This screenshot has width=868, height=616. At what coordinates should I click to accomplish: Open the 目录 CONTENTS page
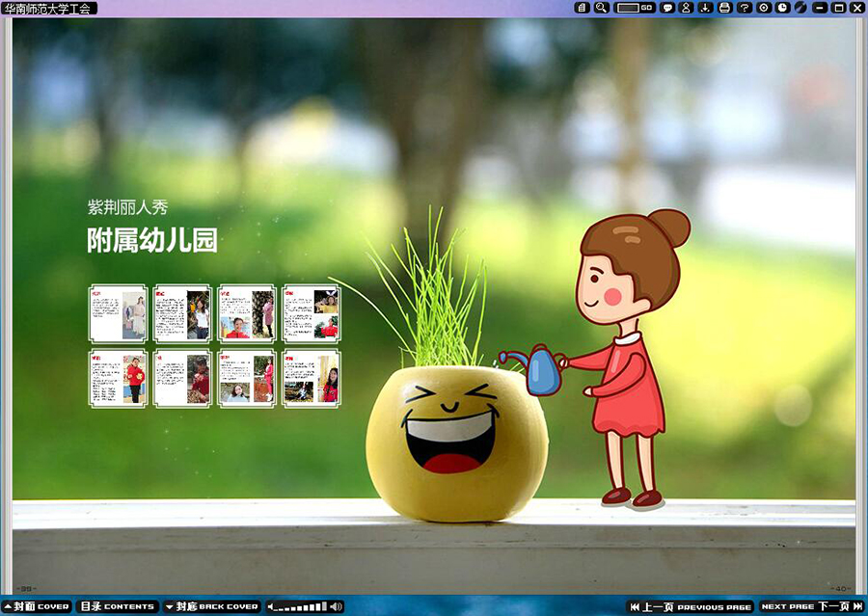tap(118, 606)
